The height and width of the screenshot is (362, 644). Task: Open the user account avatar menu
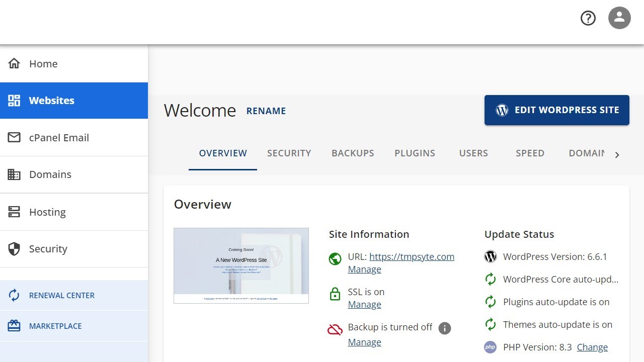[619, 18]
